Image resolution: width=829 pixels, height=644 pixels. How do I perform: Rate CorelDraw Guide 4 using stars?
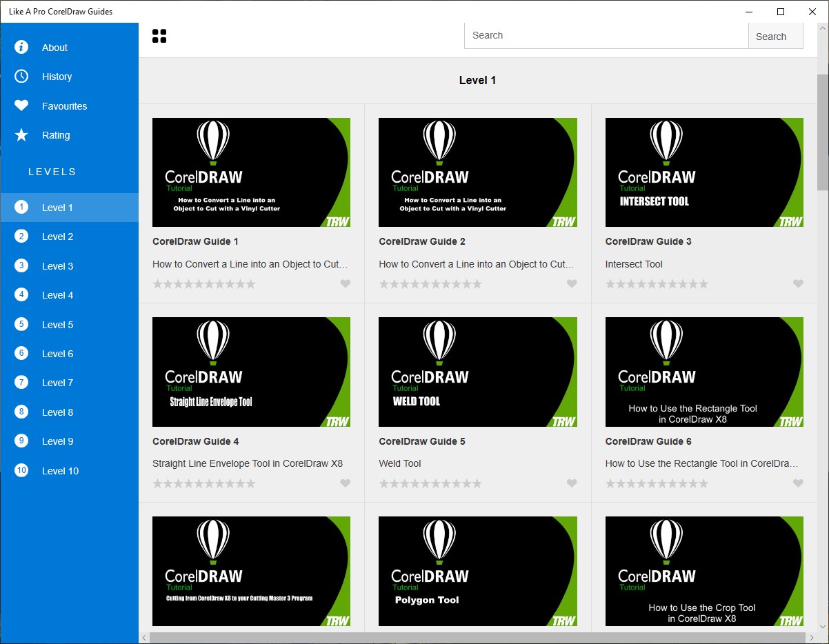[x=204, y=484]
